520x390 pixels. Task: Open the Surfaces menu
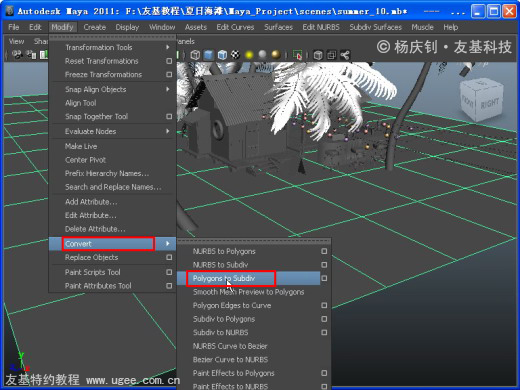point(279,27)
